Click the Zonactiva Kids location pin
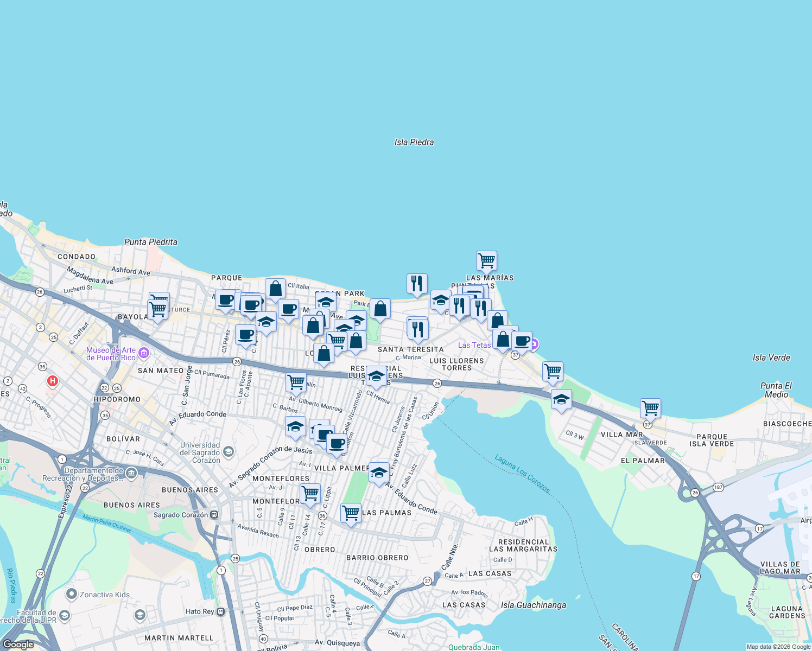 (x=72, y=594)
